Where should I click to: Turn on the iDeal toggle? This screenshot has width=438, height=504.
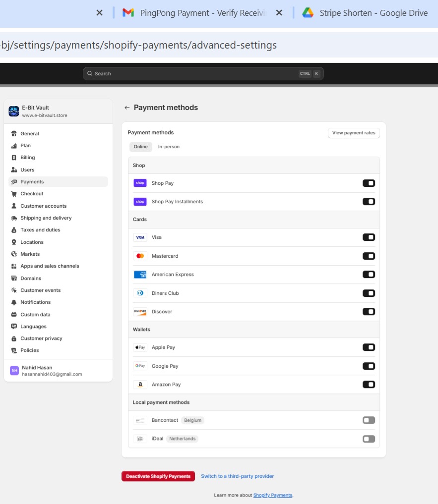click(369, 439)
